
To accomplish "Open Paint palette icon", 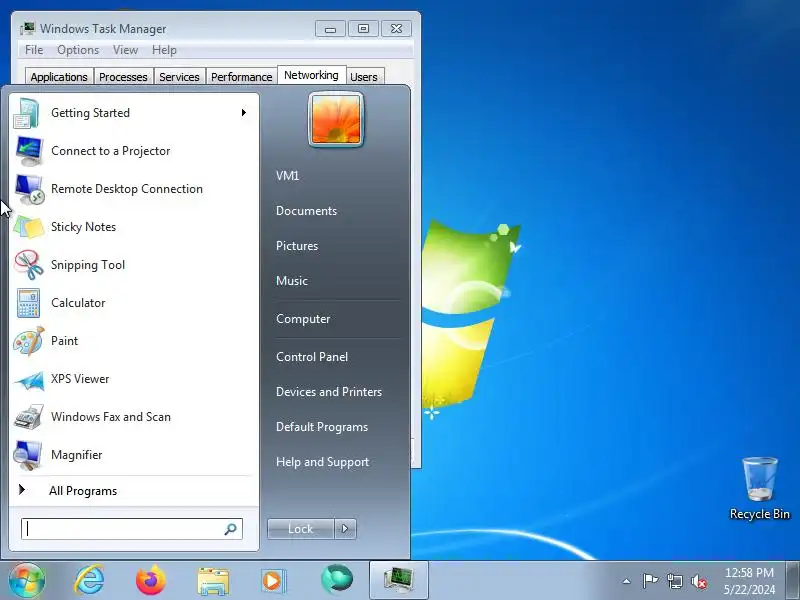I will click(29, 341).
